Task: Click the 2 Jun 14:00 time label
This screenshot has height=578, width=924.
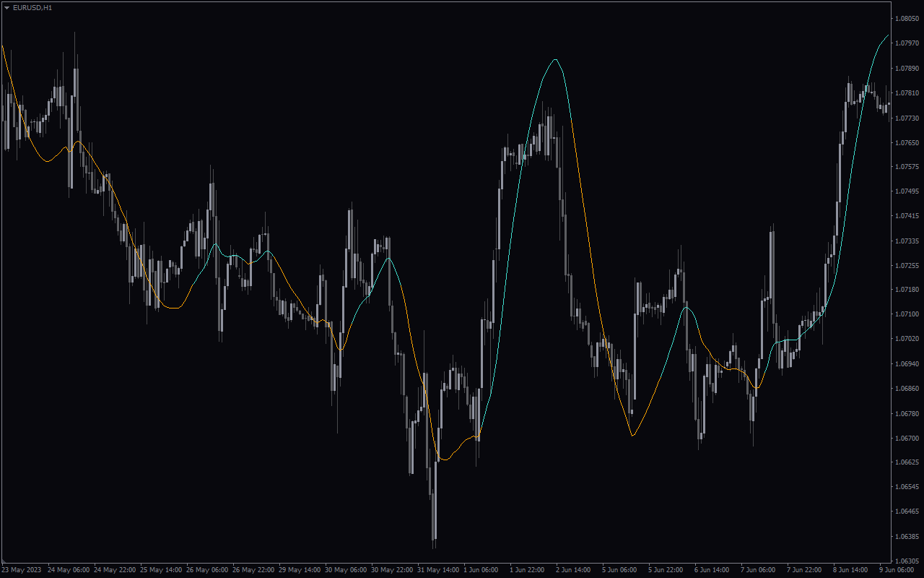Action: [x=575, y=570]
